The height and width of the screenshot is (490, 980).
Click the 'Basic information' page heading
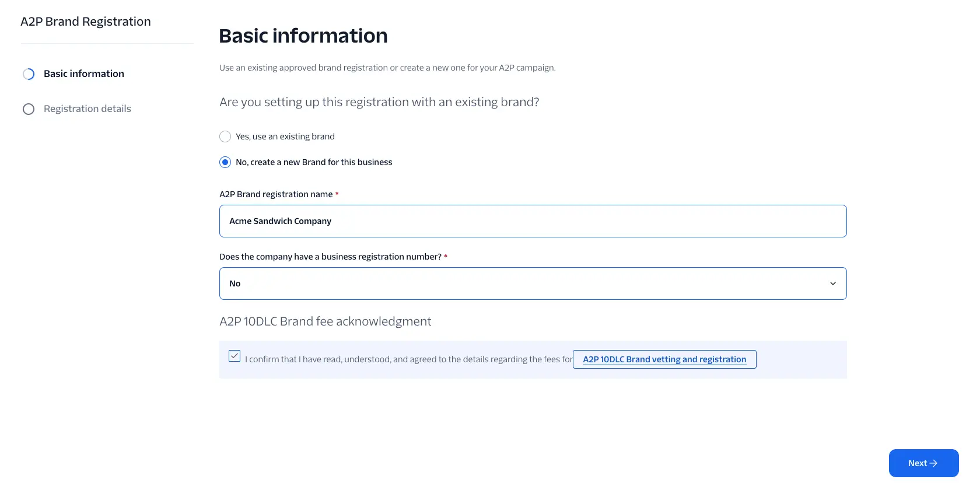303,36
